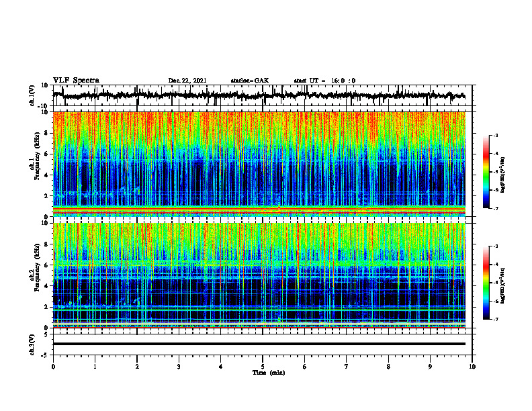The height and width of the screenshot is (411, 532).
Task: Click the '8' kHz tick of ch.2 spectrogram
Action: tap(46, 244)
